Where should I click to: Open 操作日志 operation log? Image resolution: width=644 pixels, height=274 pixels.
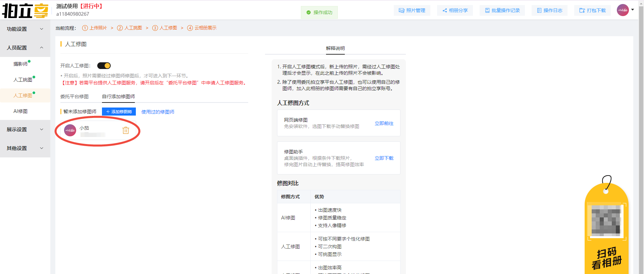point(549,10)
